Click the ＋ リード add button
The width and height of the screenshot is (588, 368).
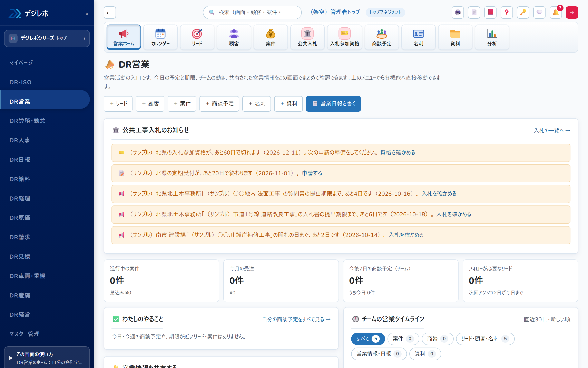coord(118,104)
